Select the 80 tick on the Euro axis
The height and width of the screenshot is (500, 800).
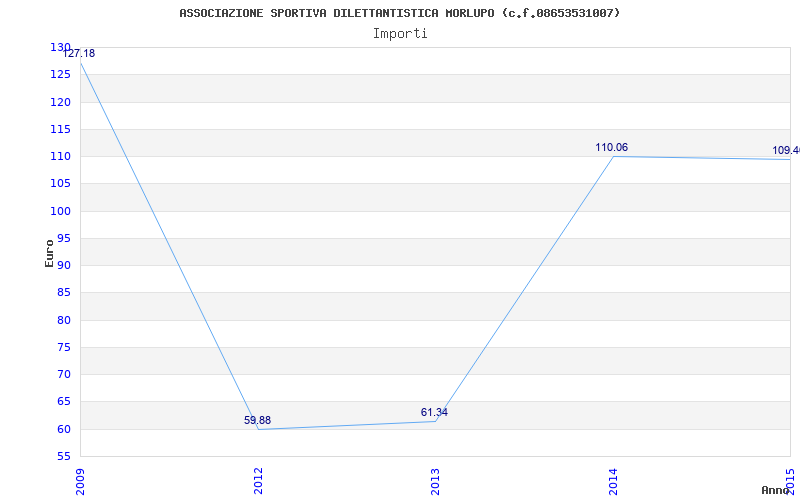tap(64, 320)
